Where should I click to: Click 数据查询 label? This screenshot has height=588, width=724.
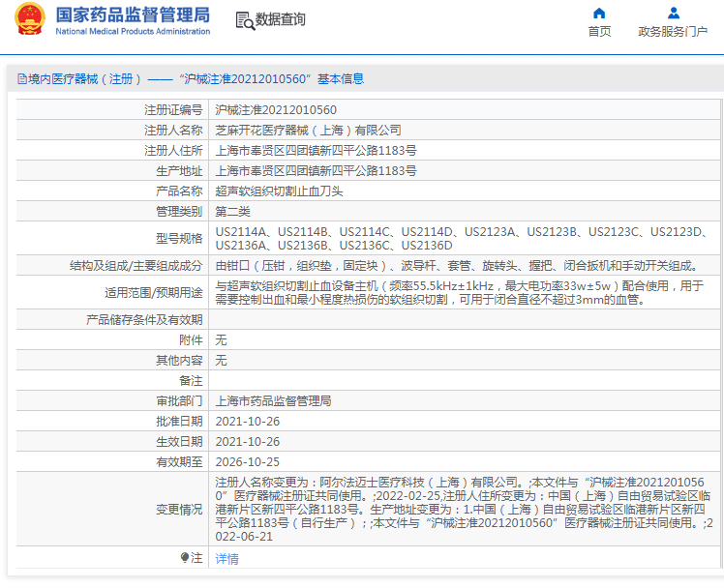pyautogui.click(x=281, y=19)
